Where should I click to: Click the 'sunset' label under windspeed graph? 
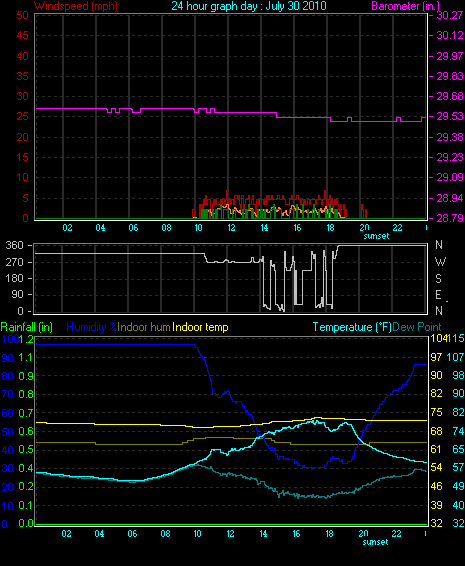point(376,236)
